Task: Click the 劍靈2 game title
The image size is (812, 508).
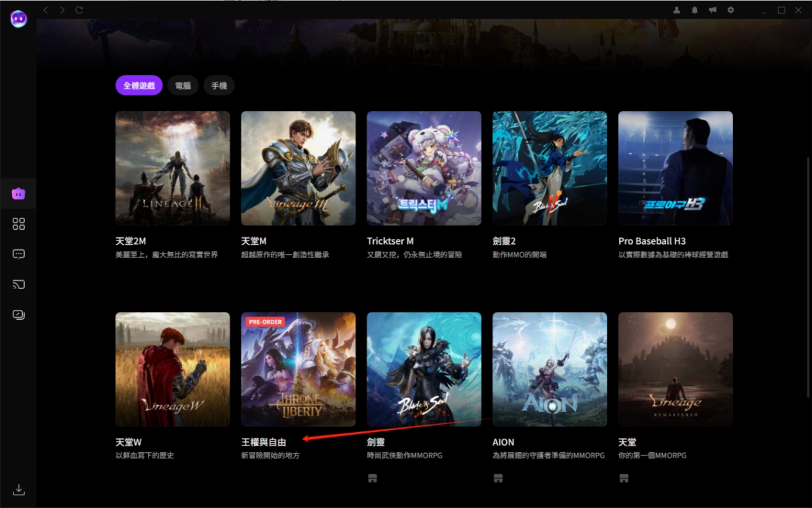Action: coord(504,241)
